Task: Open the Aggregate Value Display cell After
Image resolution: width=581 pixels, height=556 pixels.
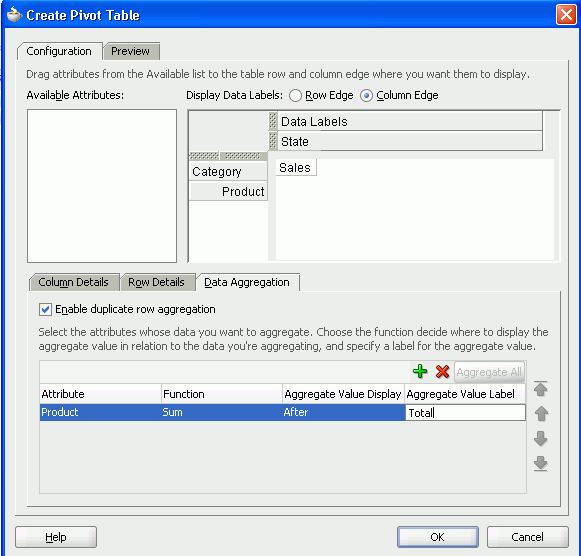Action: (x=343, y=412)
